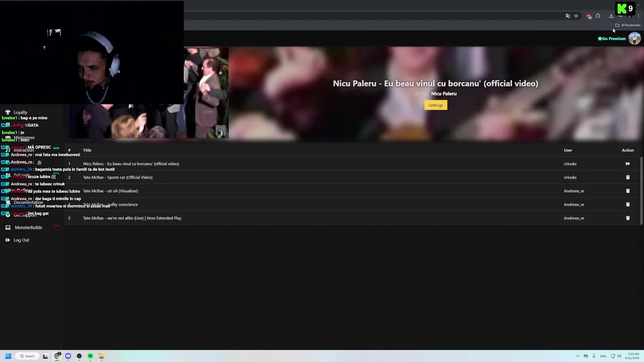Screen dimensions: 644x362
Task: Open Spotify from the taskbar
Action: (x=90, y=356)
